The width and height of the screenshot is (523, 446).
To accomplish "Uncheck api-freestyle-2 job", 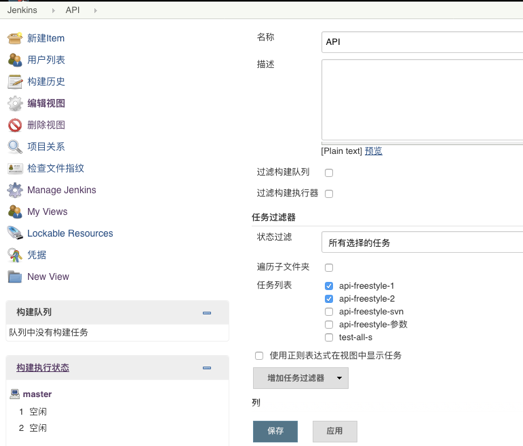I will point(329,299).
